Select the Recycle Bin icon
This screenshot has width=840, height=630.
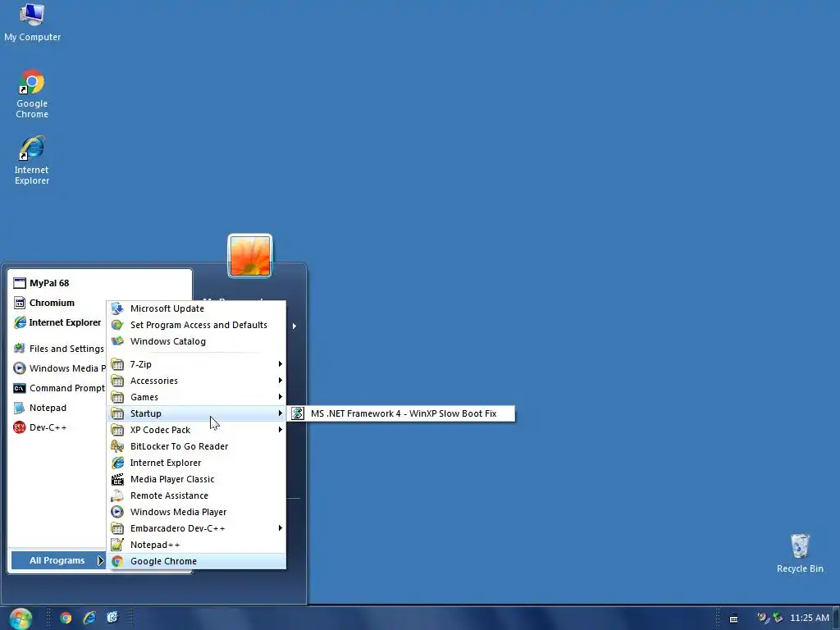pos(800,553)
